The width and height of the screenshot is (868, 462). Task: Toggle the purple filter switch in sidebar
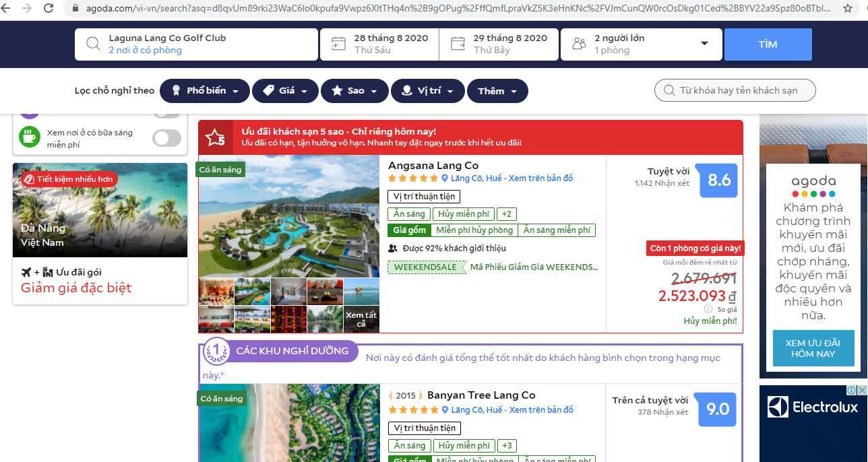click(165, 114)
